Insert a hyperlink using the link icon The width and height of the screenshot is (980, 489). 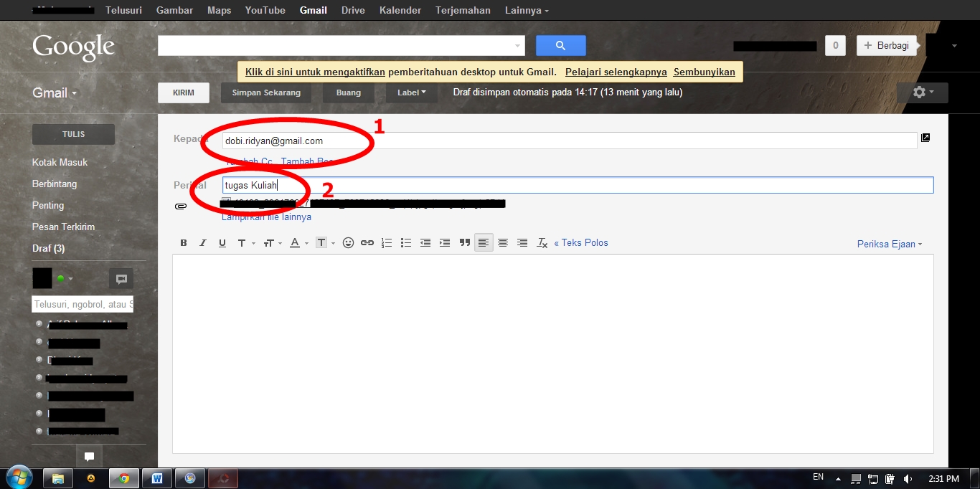pyautogui.click(x=367, y=242)
